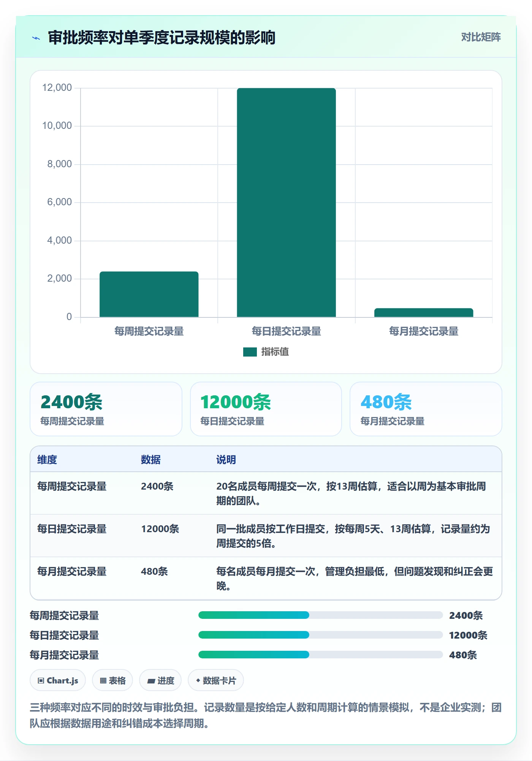Click the 每周提交记录量 progress bar

coord(321,615)
